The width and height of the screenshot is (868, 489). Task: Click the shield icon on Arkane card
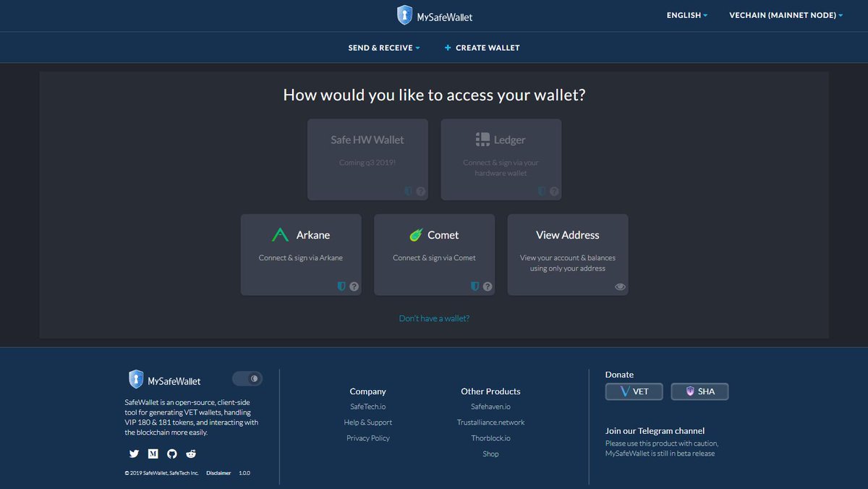[x=341, y=286]
